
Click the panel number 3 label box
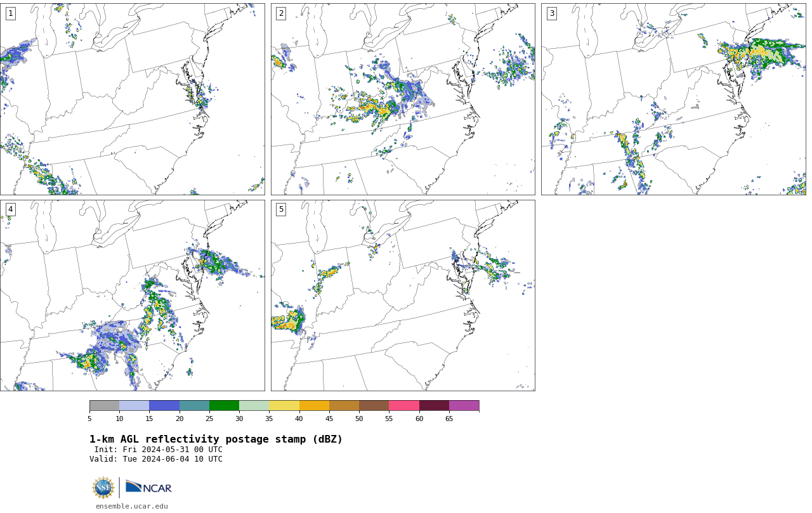coord(552,13)
